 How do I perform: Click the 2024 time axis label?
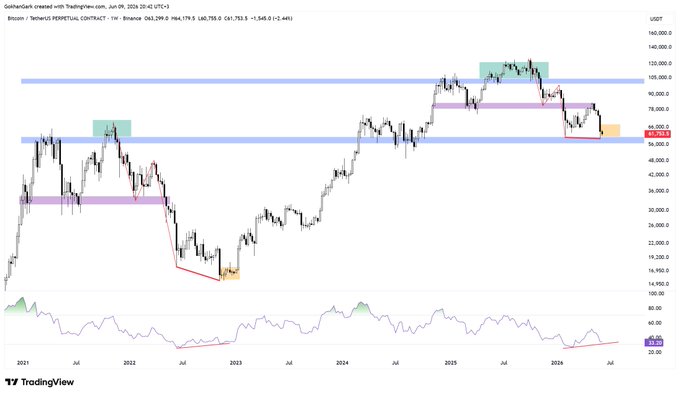click(342, 362)
